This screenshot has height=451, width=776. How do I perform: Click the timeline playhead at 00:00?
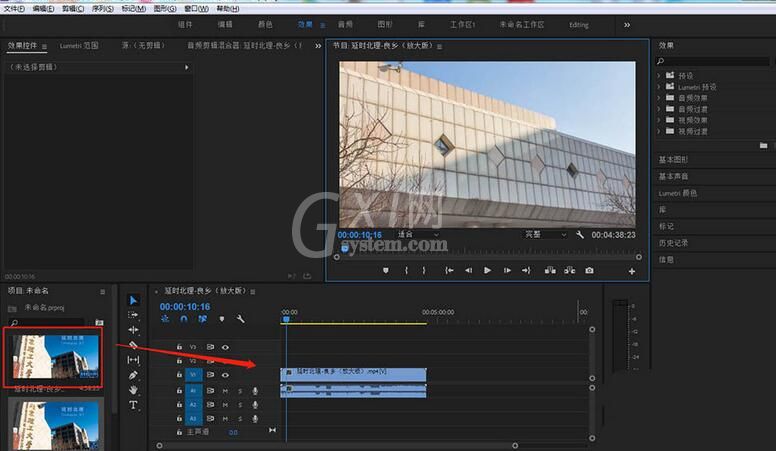pos(286,320)
